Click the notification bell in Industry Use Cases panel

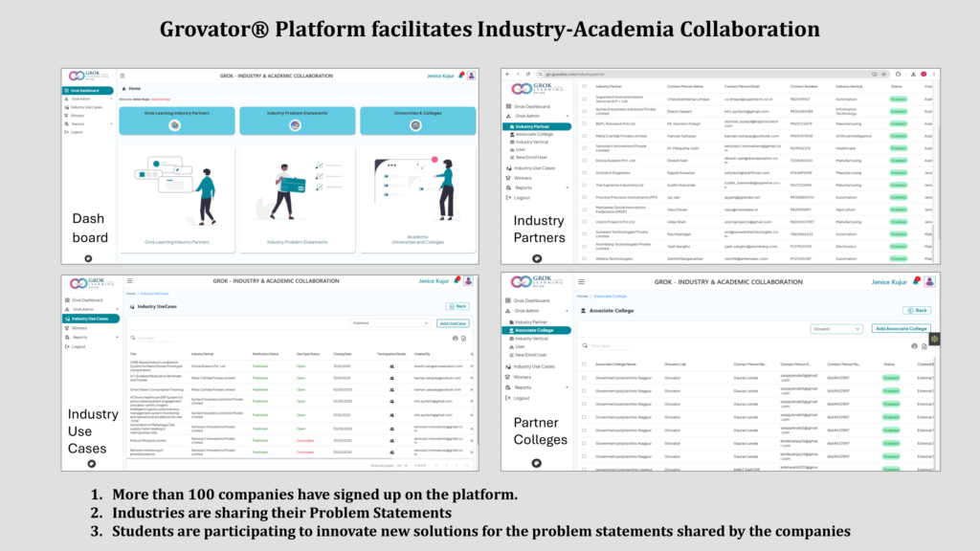click(x=457, y=280)
